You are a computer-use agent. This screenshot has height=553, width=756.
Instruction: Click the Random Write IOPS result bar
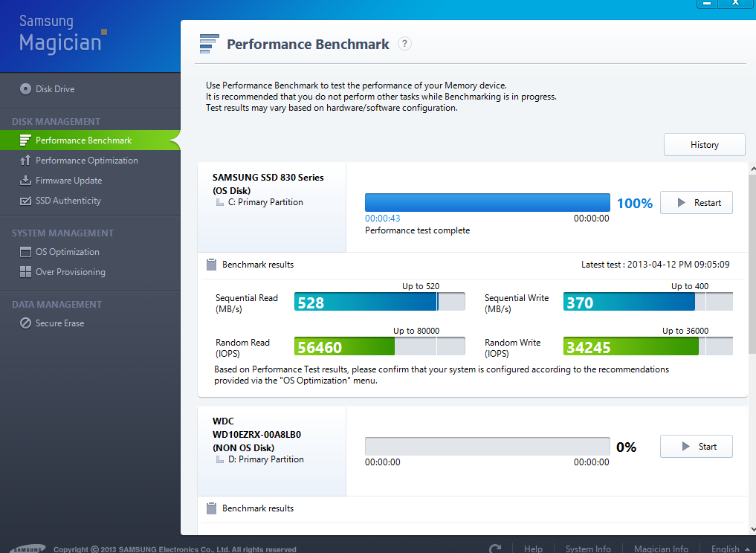point(648,346)
